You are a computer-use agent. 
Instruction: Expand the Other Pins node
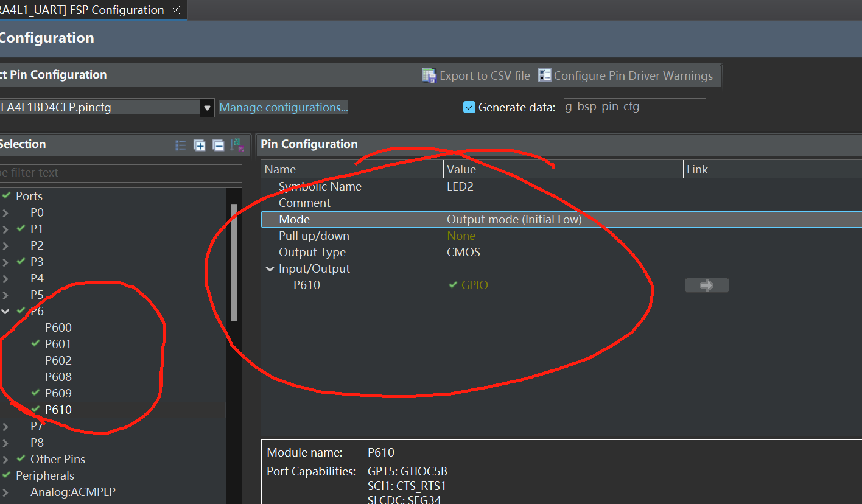5,460
